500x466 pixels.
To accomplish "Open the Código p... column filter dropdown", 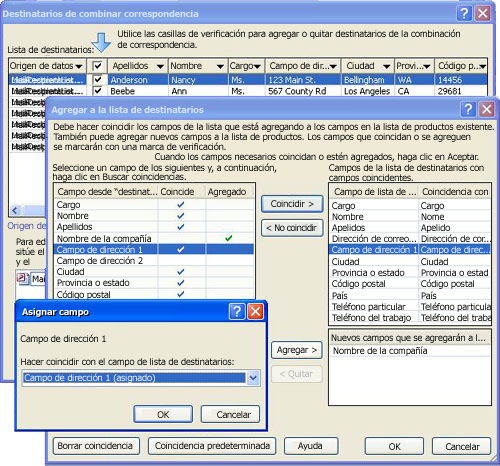I will pyautogui.click(x=483, y=66).
